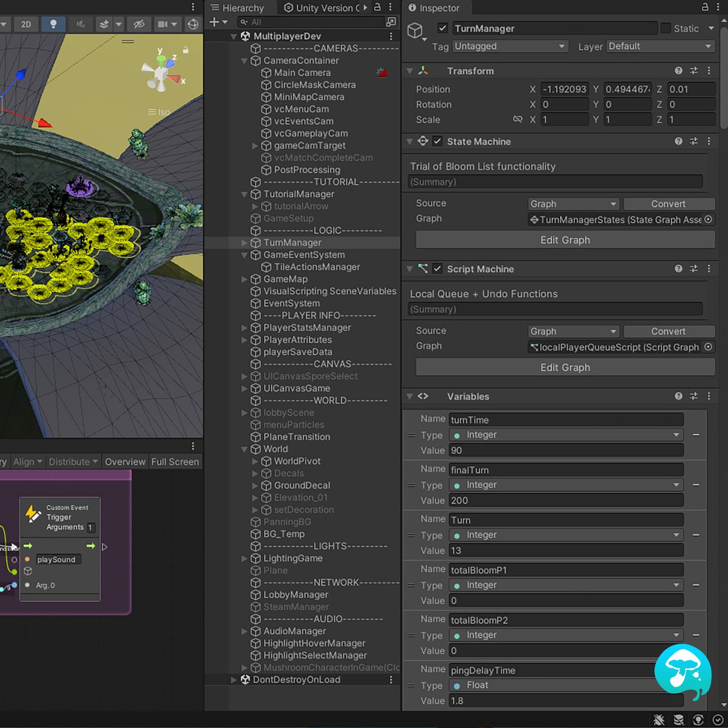Open MultiplayerDev scene options menu

(391, 36)
